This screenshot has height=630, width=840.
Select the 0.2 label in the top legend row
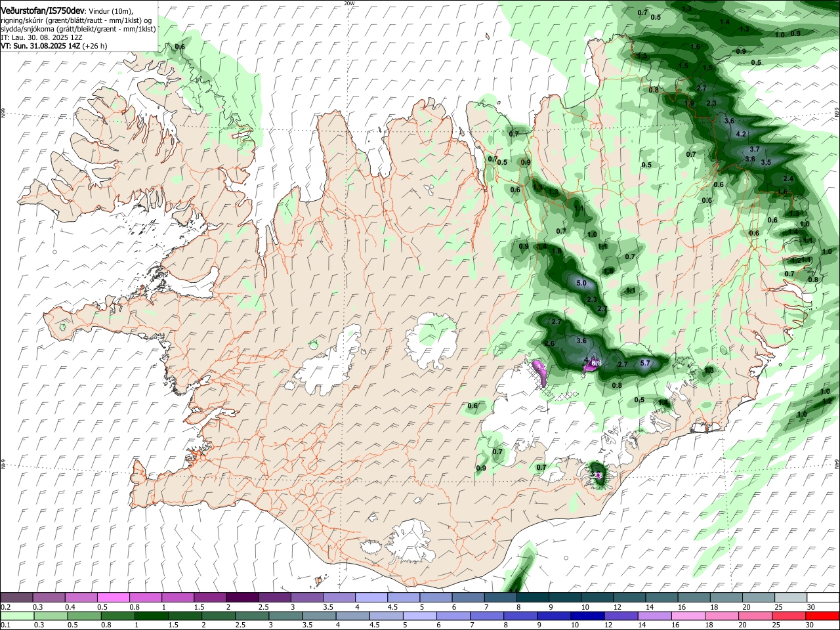(x=5, y=607)
